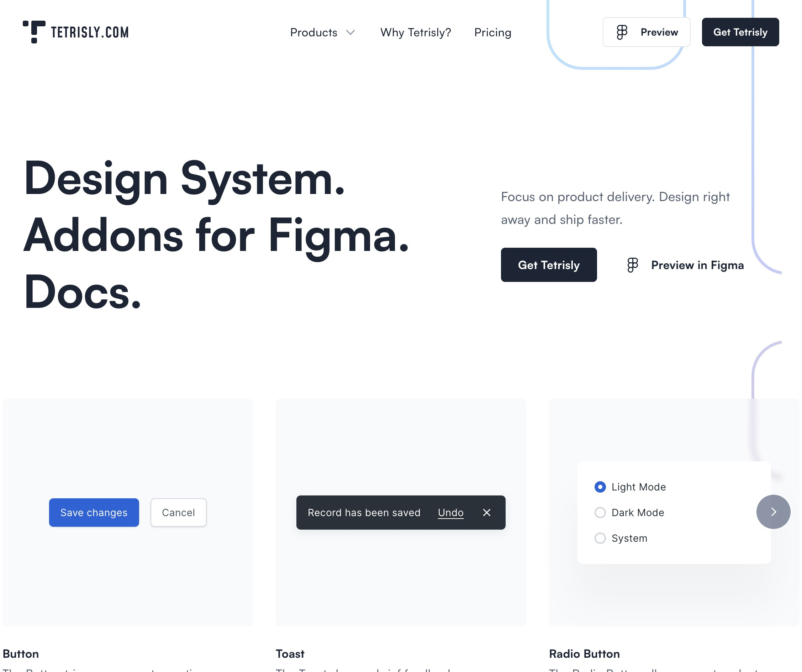Click the X close icon on toast notification

point(487,512)
